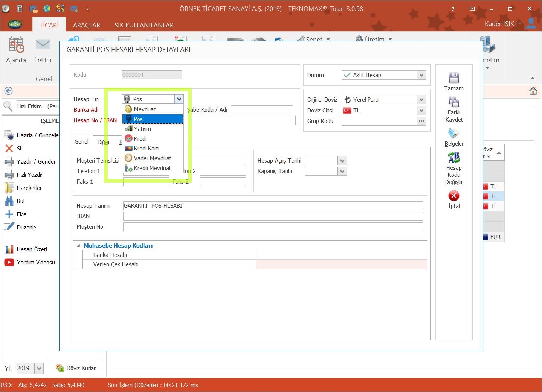This screenshot has height=392, width=542.
Task: Open Hesap Özeti account summary
Action: [x=26, y=249]
